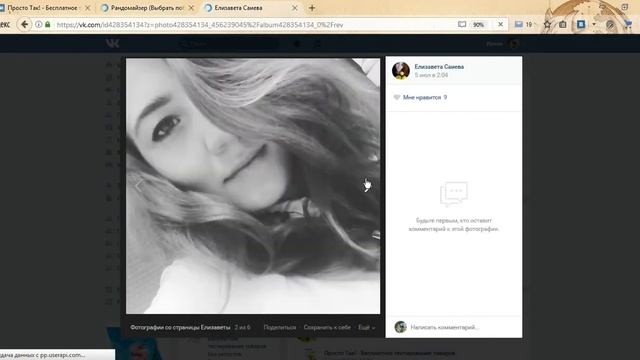Click the round gray extension icon
640x360 pixels.
click(x=610, y=25)
